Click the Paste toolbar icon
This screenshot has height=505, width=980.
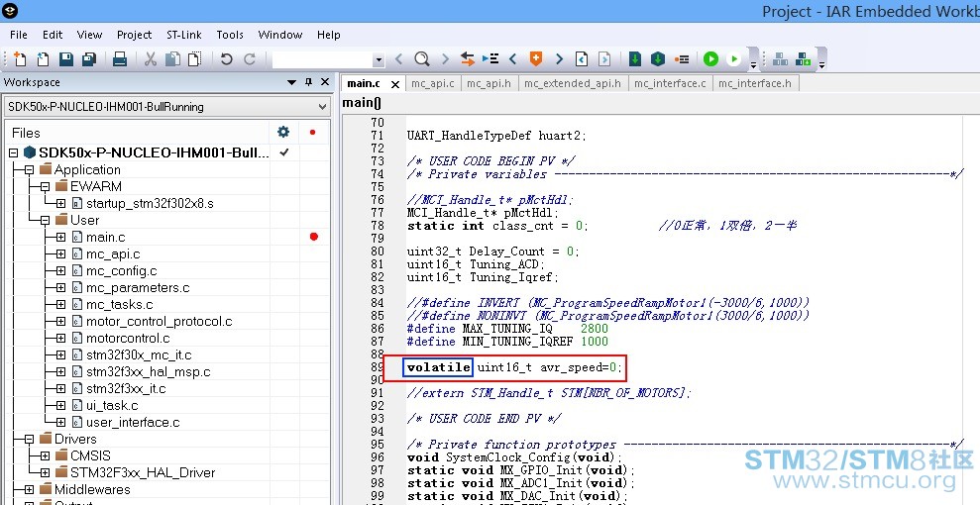195,59
